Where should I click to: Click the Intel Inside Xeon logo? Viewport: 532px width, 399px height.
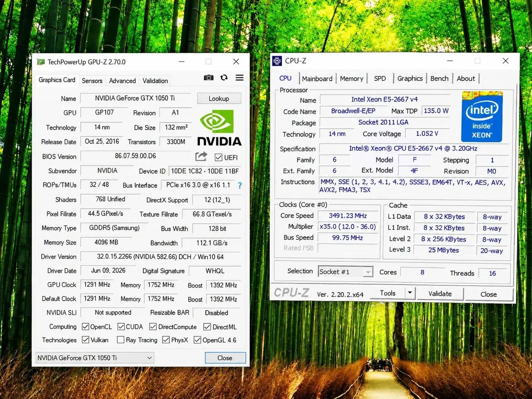pyautogui.click(x=482, y=116)
